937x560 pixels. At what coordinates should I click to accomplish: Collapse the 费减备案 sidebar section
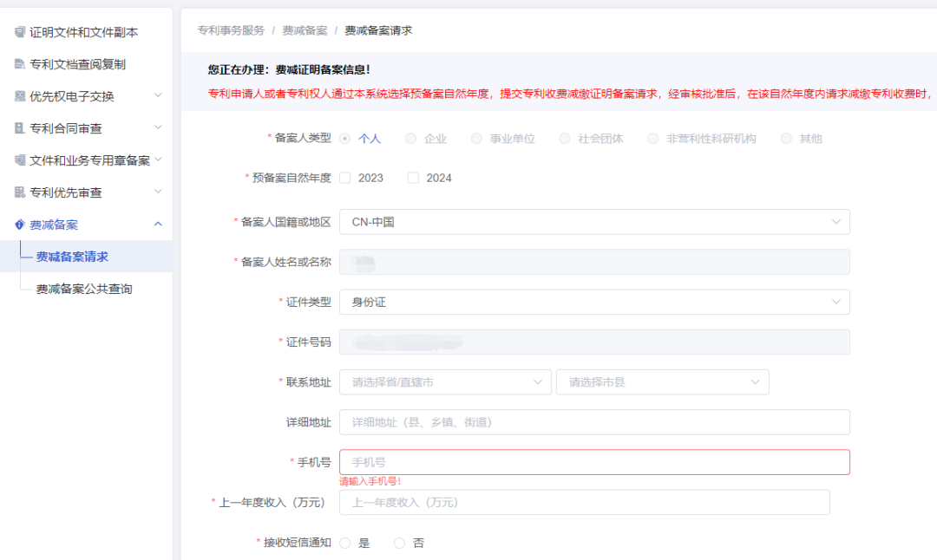tap(158, 224)
